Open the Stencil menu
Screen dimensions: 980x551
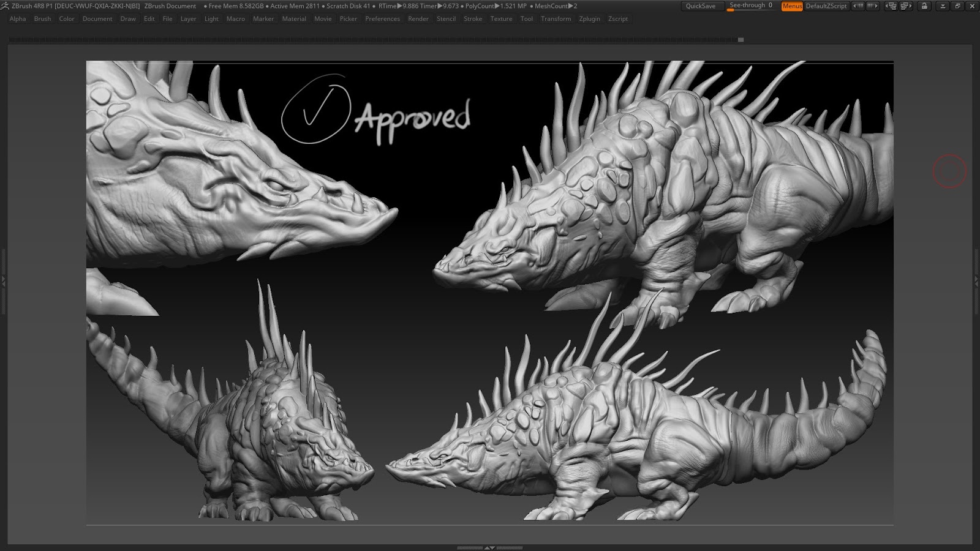coord(446,19)
